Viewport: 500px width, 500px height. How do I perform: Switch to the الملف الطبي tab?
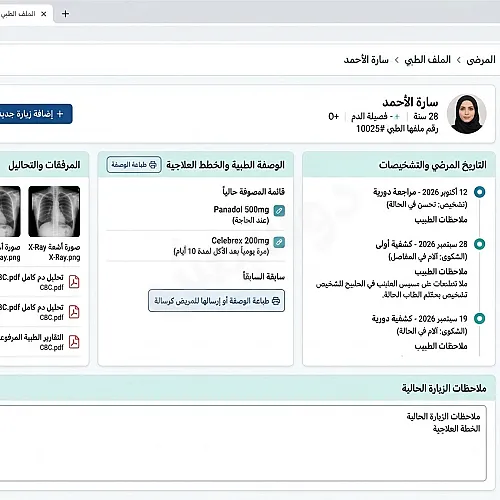(x=18, y=14)
